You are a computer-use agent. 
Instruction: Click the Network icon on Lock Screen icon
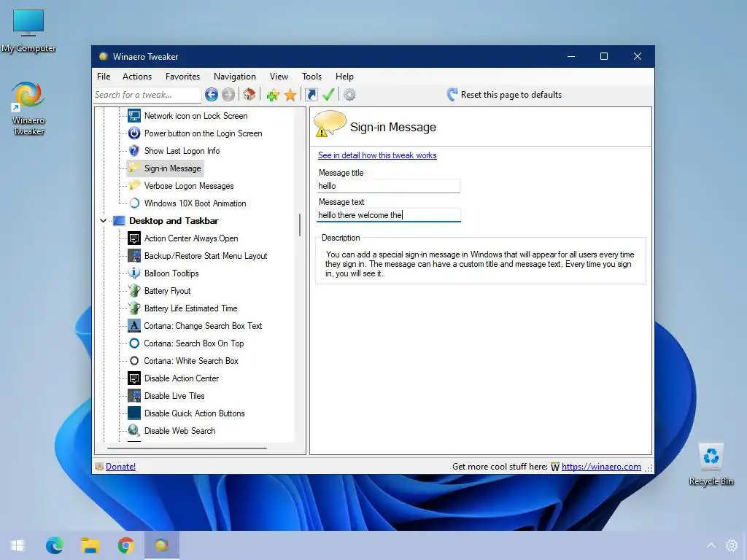[x=134, y=116]
